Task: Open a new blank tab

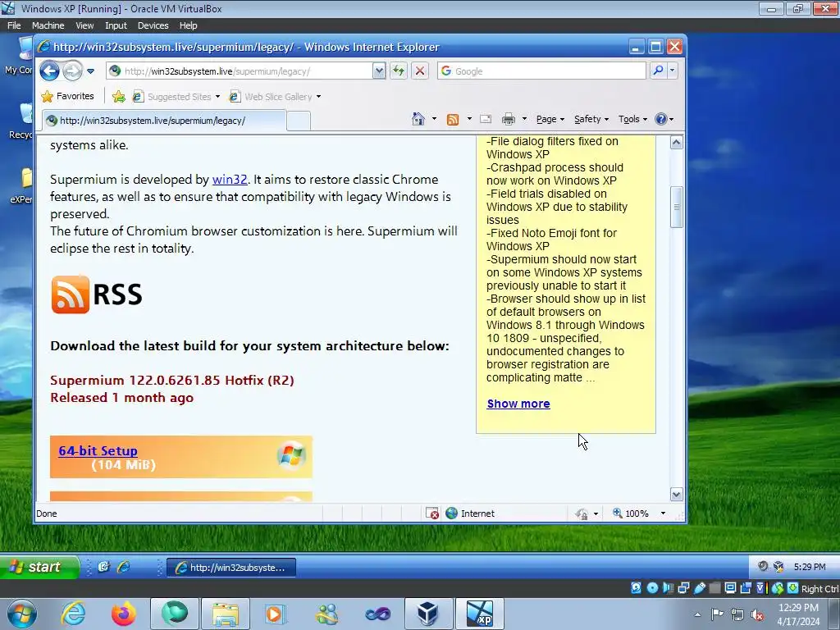Action: (299, 121)
